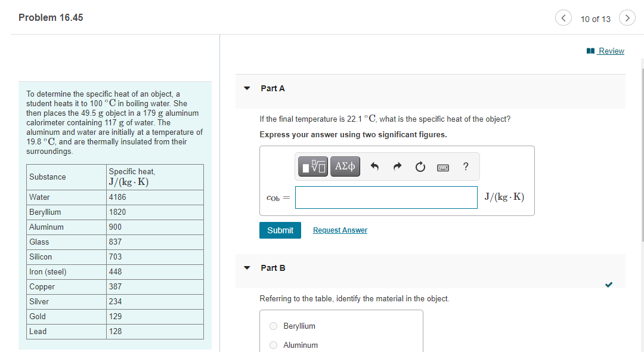Viewport: 644px width, 352px height.
Task: Open the math templates button
Action: (313, 166)
